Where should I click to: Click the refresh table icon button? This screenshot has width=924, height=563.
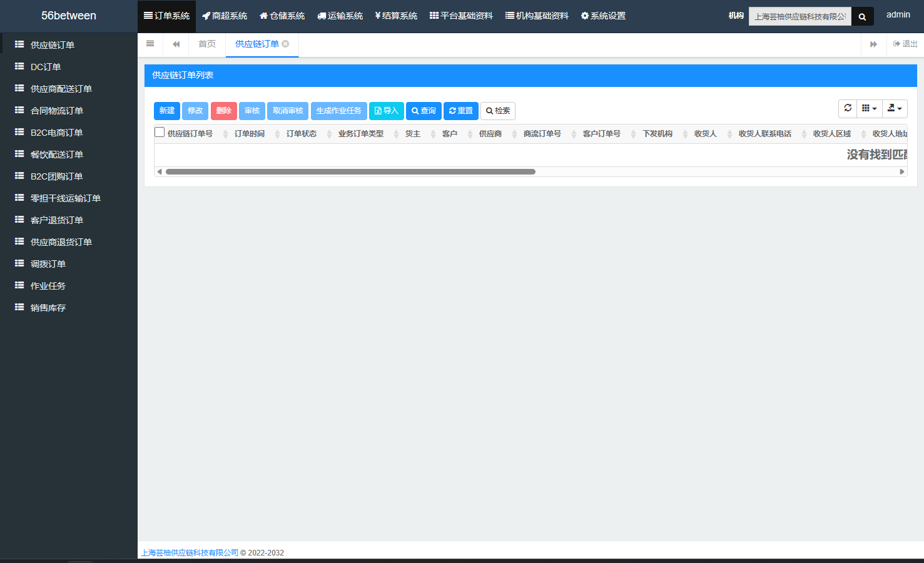pos(848,108)
